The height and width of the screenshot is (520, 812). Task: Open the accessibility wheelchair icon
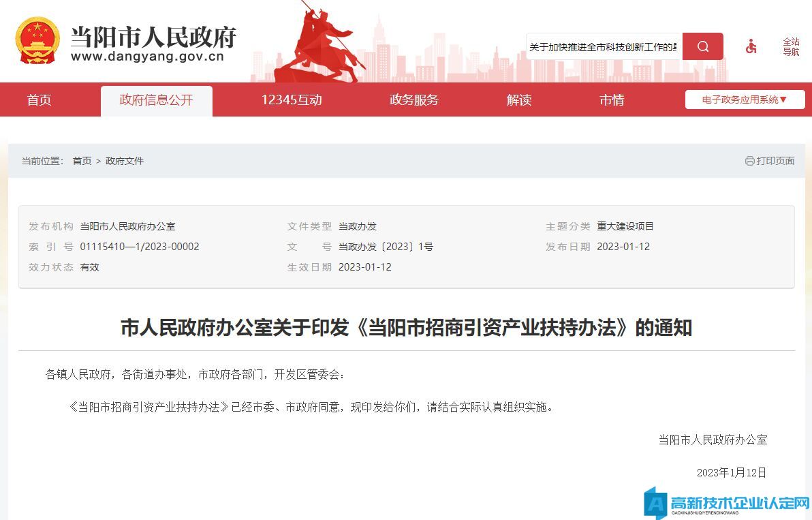point(751,46)
